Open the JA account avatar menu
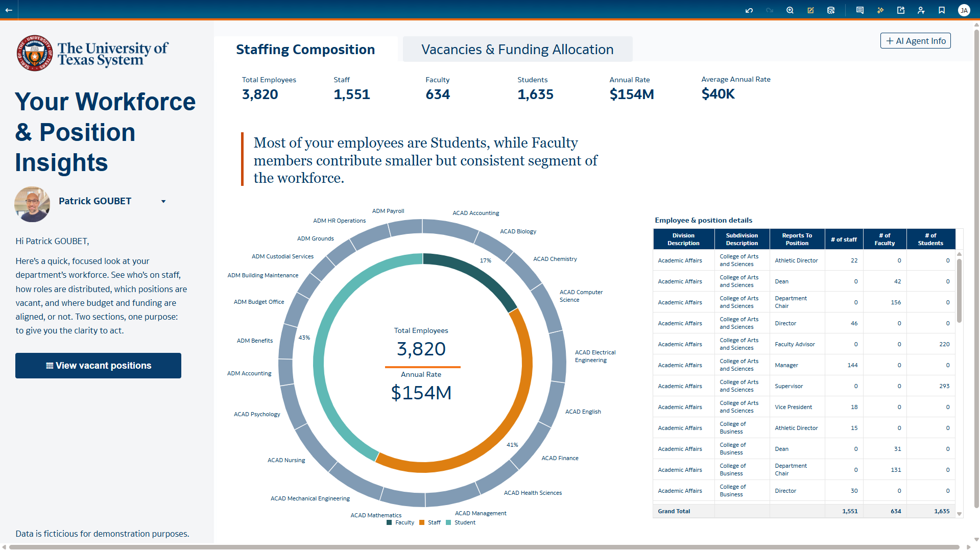 pos(964,10)
